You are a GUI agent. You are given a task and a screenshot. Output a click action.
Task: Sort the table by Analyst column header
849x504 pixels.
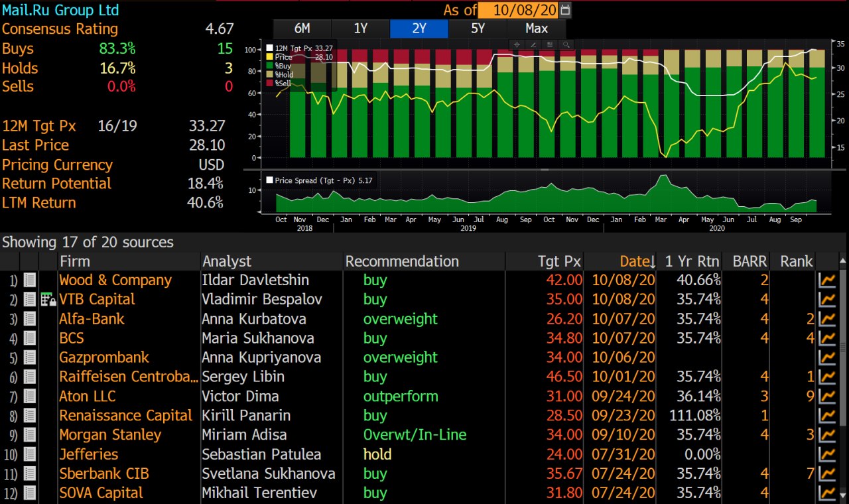[x=272, y=261]
